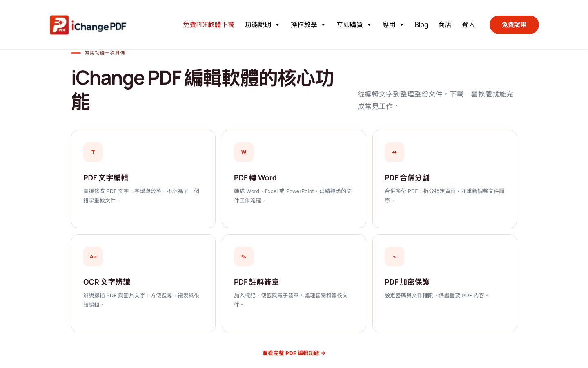588x368 pixels.
Task: Click the W icon for PDF 轉 Word
Action: point(244,152)
